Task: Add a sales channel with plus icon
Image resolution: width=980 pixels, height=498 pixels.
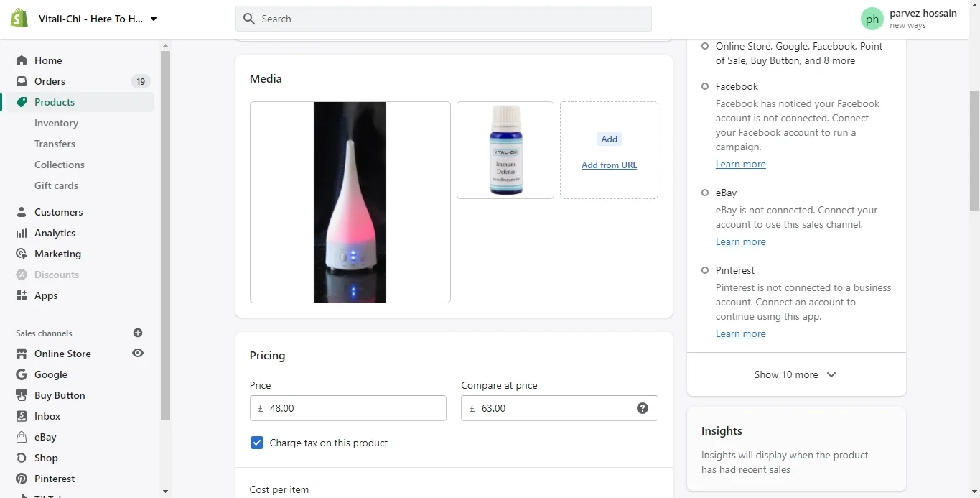Action: click(x=138, y=333)
